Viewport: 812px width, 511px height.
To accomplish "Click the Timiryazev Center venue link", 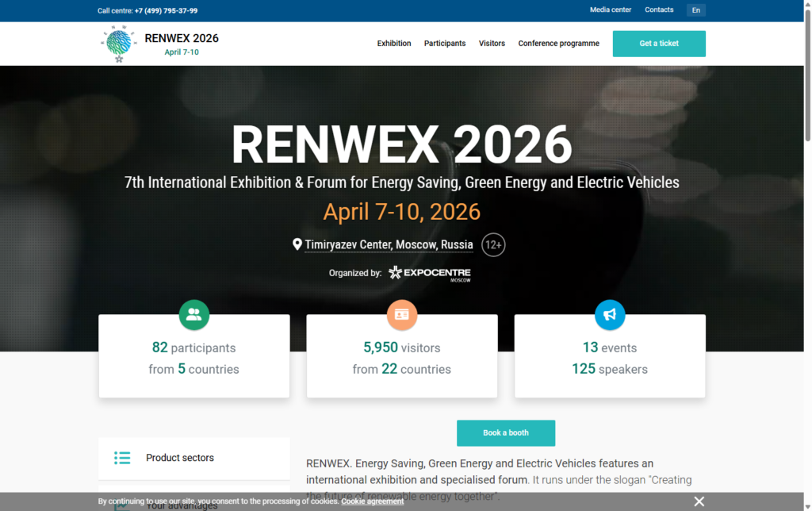I will point(389,244).
